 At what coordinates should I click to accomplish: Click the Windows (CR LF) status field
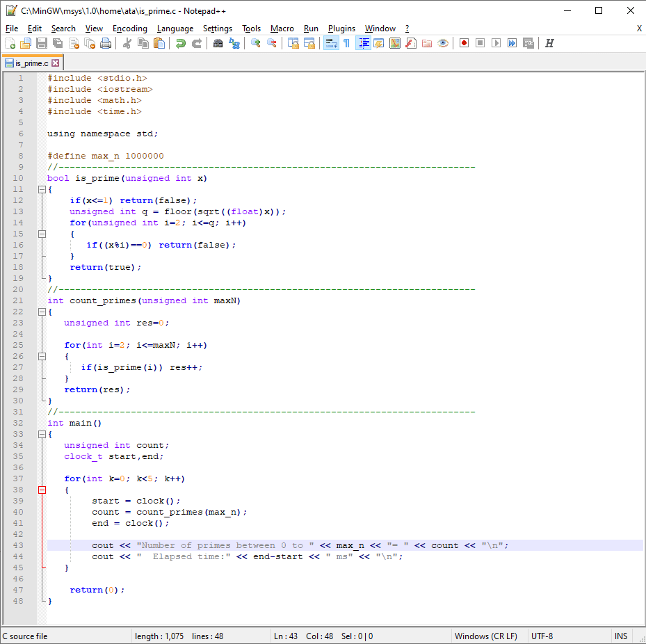486,636
